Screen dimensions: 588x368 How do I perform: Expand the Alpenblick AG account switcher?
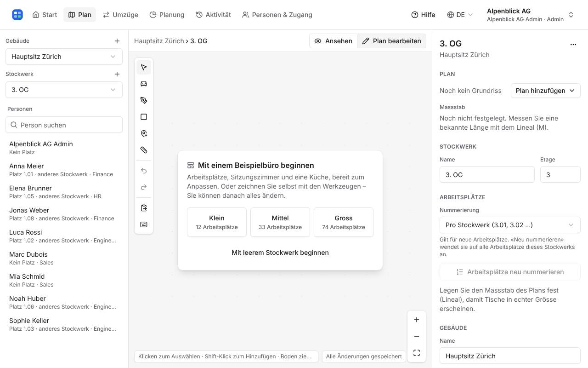coord(531,15)
